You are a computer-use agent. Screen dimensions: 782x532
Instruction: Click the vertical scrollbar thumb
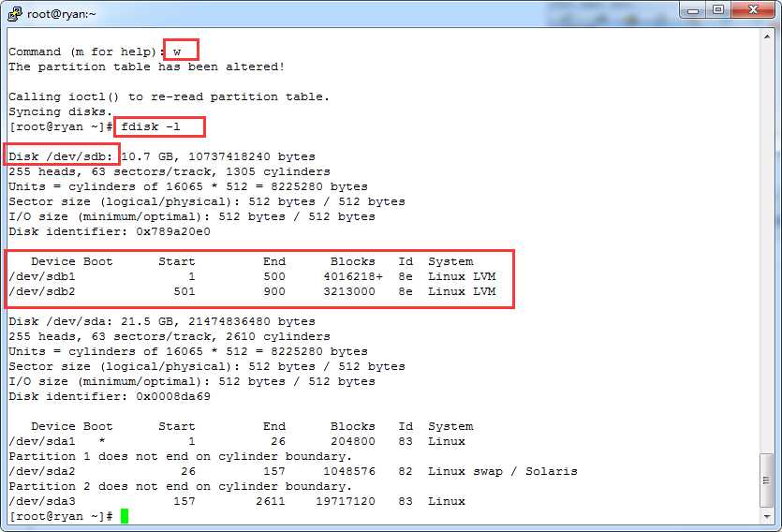(767, 480)
